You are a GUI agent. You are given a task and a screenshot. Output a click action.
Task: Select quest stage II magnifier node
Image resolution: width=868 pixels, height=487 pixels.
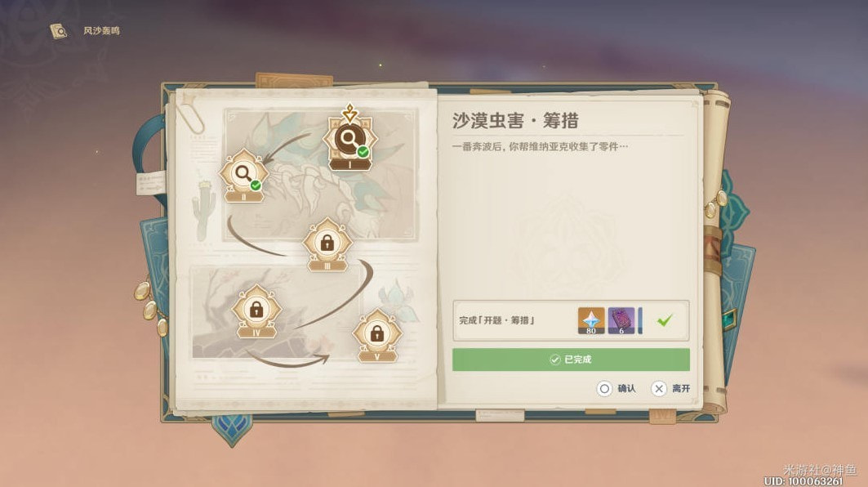click(x=243, y=175)
